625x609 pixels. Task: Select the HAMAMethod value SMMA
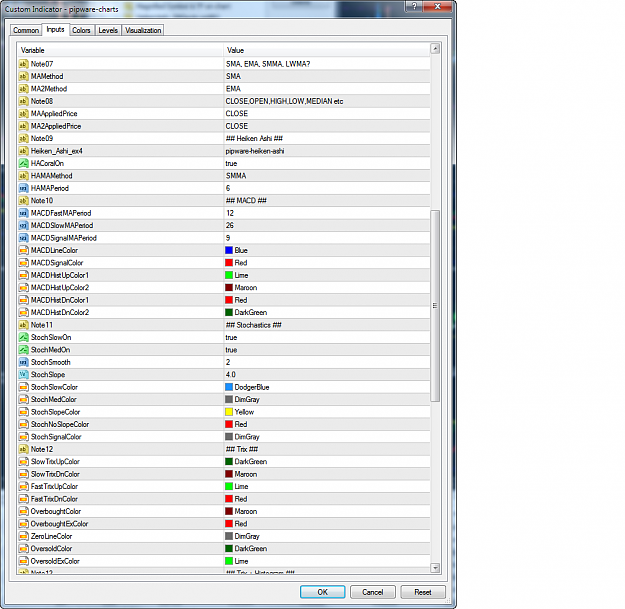click(x=236, y=176)
